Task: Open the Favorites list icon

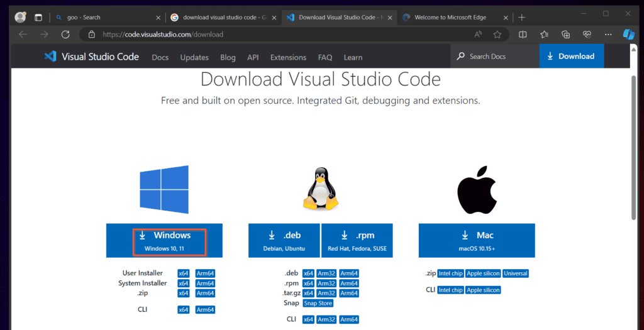Action: click(x=545, y=35)
